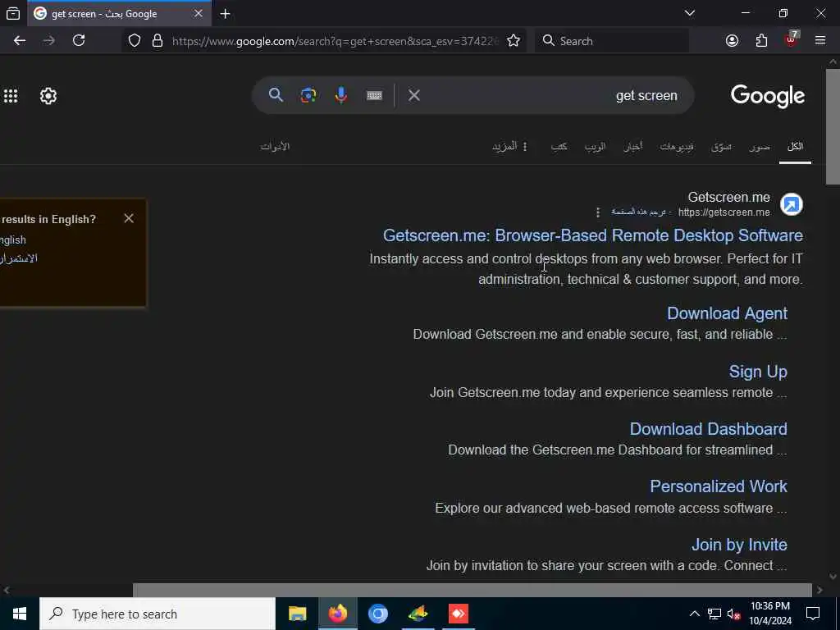The width and height of the screenshot is (840, 630).
Task: Select the الكل (All) results tab
Action: [x=795, y=146]
